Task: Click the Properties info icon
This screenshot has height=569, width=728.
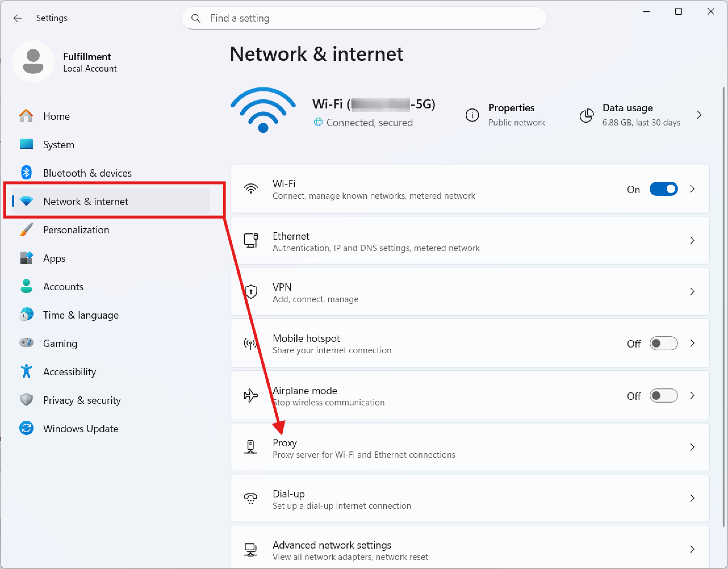Action: point(472,115)
